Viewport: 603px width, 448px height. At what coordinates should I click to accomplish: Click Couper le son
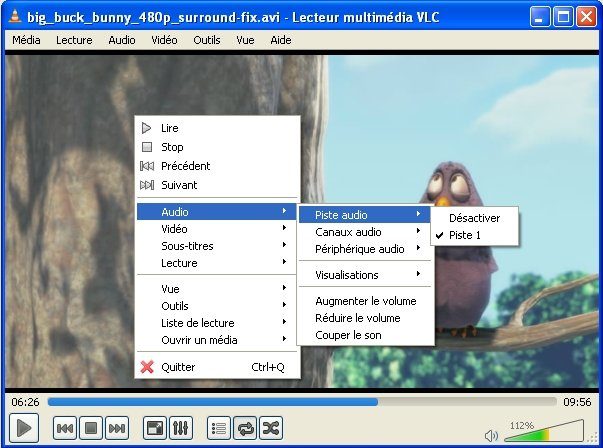pos(365,335)
